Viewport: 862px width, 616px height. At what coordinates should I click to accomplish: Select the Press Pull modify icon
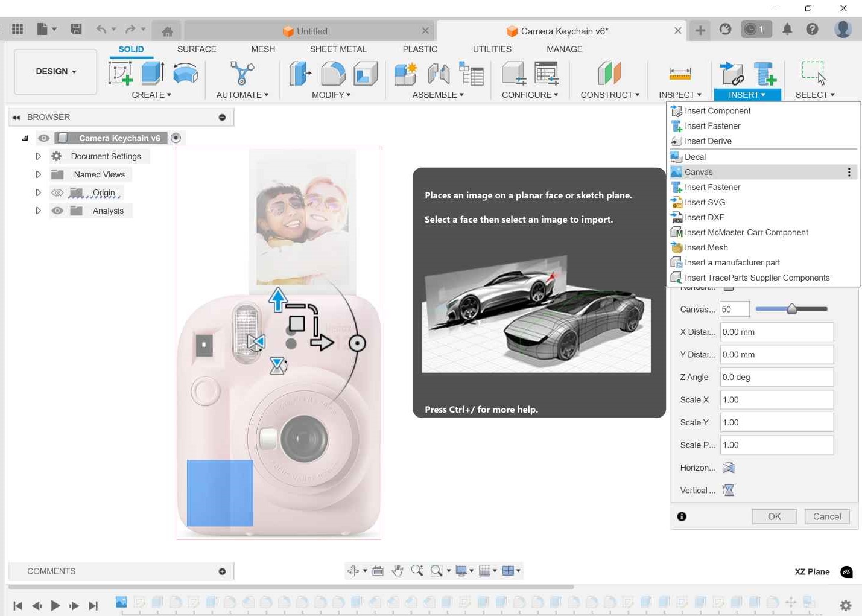(x=300, y=73)
